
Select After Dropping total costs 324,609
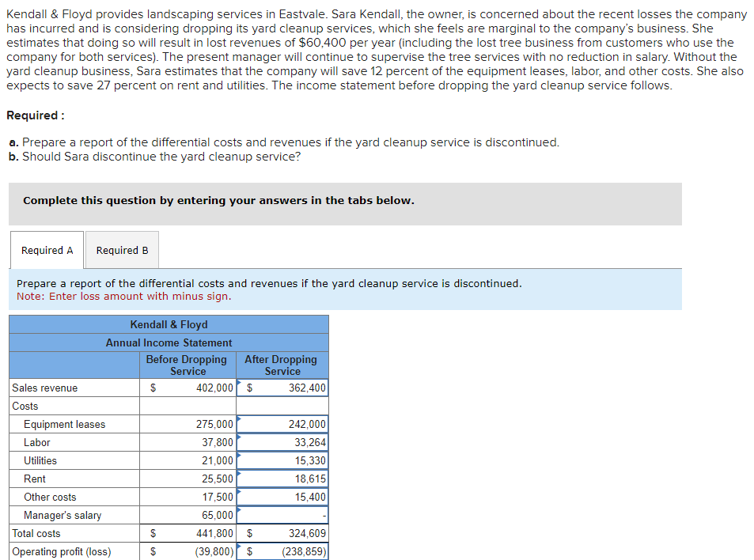coord(282,534)
